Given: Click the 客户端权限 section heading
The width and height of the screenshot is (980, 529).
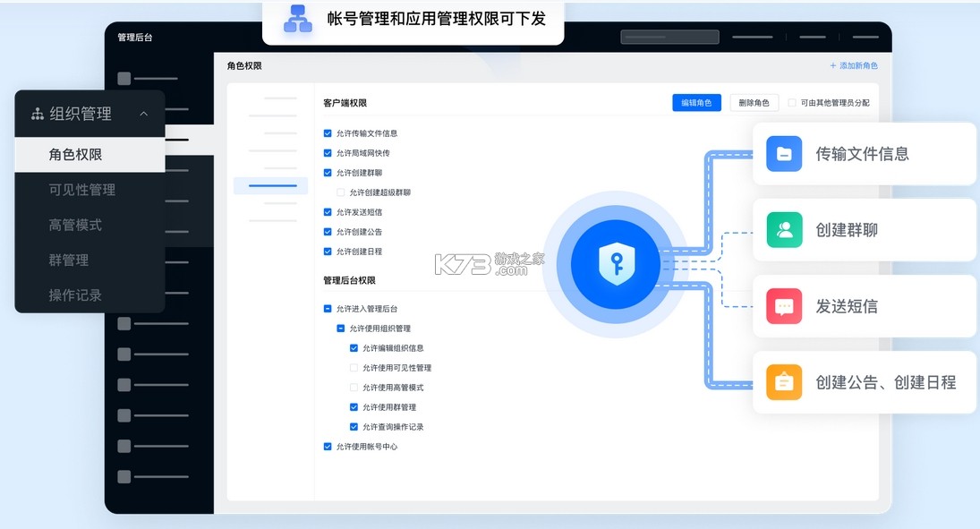Looking at the screenshot, I should click(345, 103).
